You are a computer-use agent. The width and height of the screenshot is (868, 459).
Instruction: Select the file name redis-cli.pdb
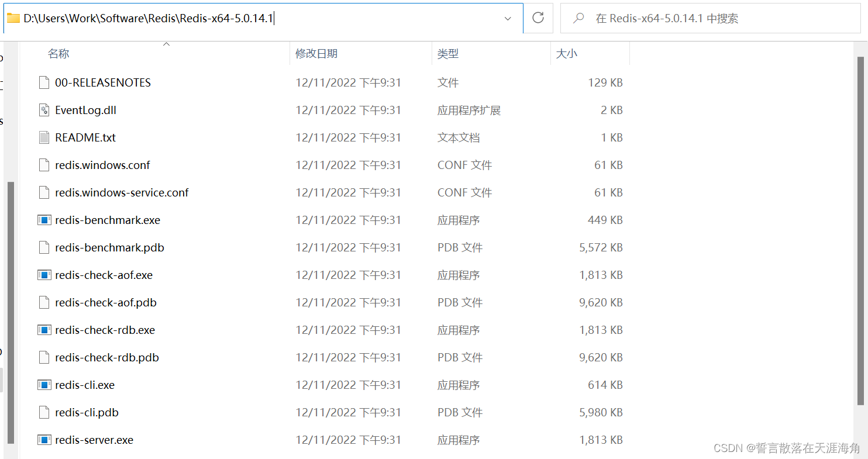(87, 412)
